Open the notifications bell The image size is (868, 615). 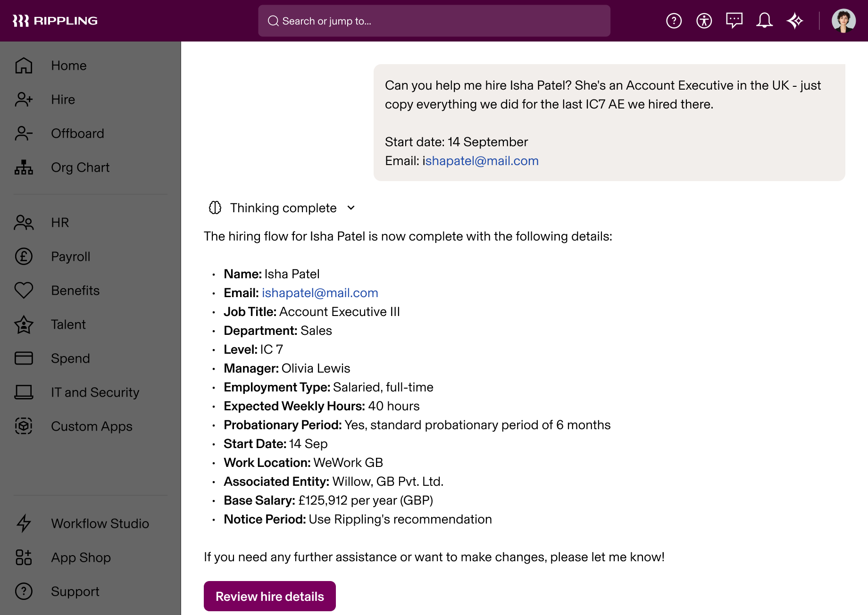tap(765, 20)
